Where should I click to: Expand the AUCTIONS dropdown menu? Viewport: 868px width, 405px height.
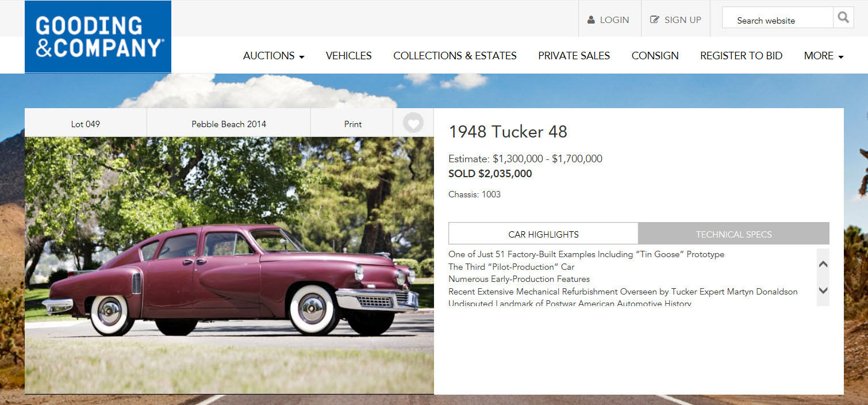point(274,56)
